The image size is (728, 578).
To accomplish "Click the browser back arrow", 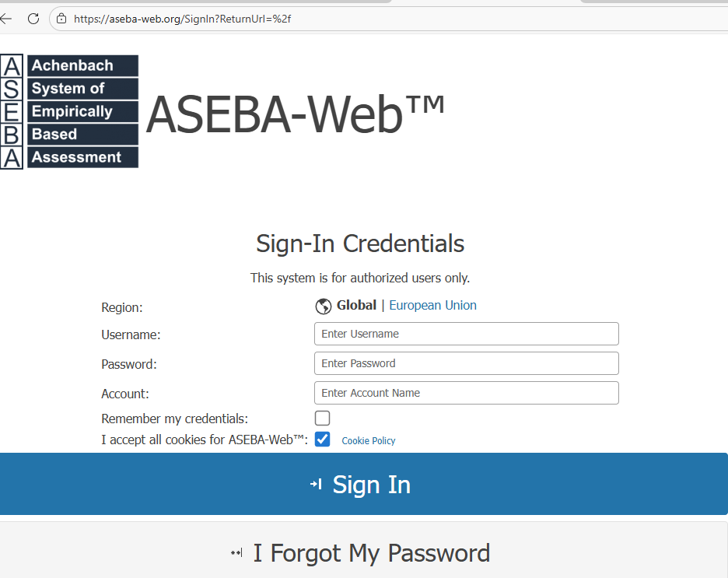I will [6, 19].
